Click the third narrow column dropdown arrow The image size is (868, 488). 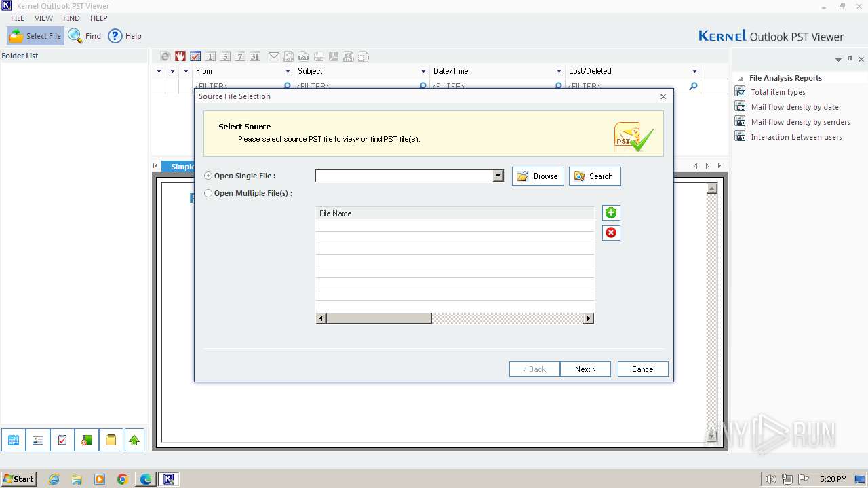pos(186,71)
